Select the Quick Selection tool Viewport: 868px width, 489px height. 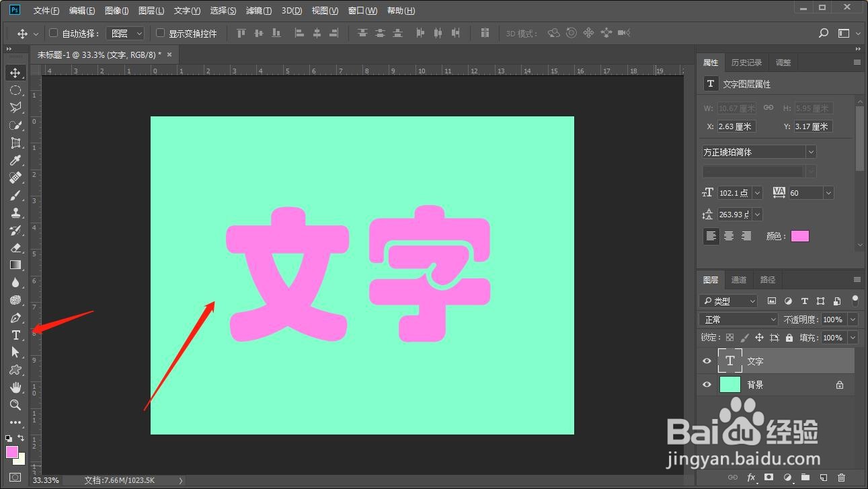point(15,125)
